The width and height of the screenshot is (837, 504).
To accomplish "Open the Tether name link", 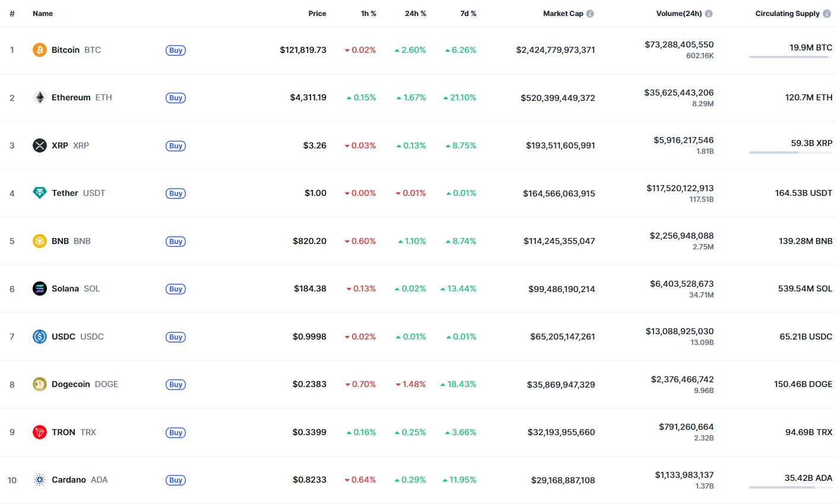I will click(x=65, y=193).
